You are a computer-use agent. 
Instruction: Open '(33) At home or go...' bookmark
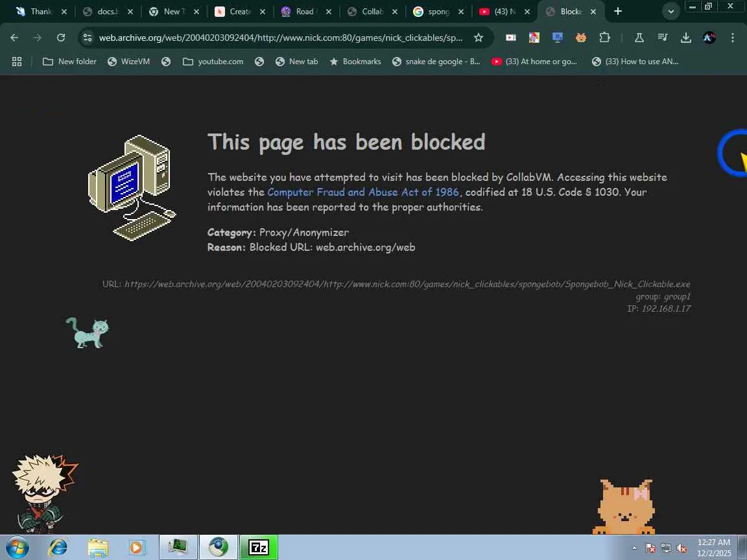pyautogui.click(x=534, y=62)
